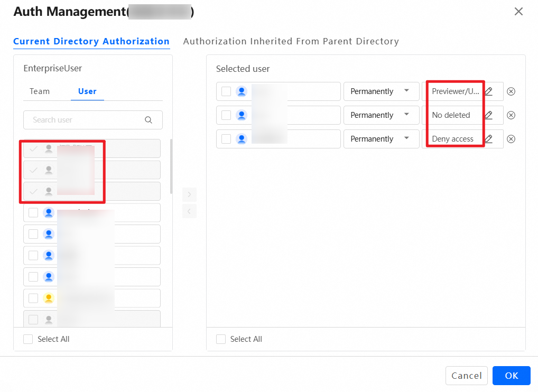Switch to Authorization Inherited From Parent Directory
The height and width of the screenshot is (392, 538).
(x=291, y=41)
